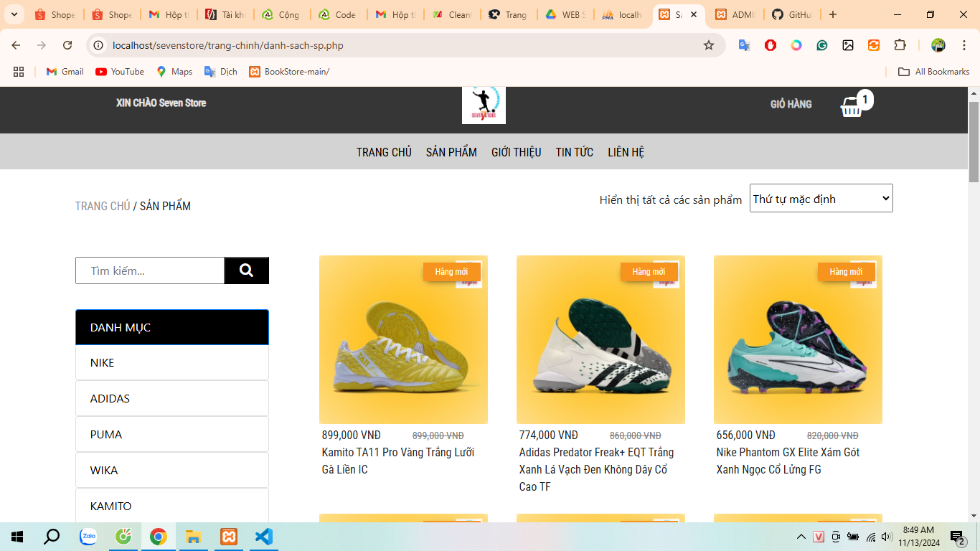Bookmark this page with the star icon
Screen dimensions: 980x551
709,45
